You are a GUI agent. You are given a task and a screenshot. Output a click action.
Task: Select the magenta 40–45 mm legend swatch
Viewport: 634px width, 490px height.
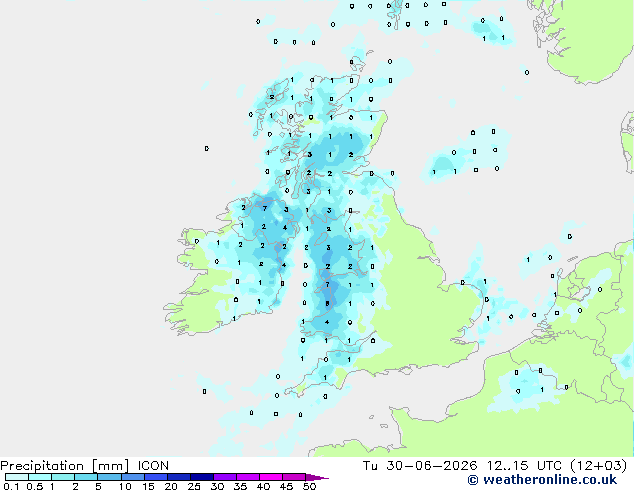tap(271, 477)
